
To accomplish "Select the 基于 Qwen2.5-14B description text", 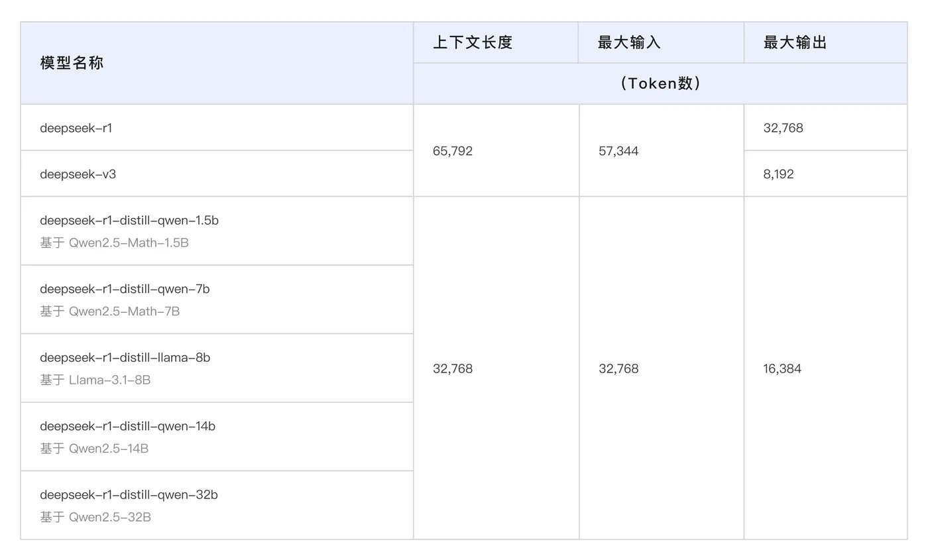I will pyautogui.click(x=94, y=449).
